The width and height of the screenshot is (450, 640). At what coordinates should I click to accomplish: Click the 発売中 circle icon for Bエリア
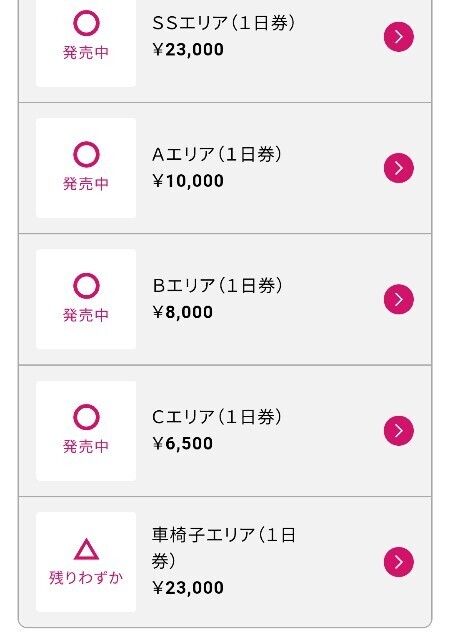pyautogui.click(x=86, y=286)
